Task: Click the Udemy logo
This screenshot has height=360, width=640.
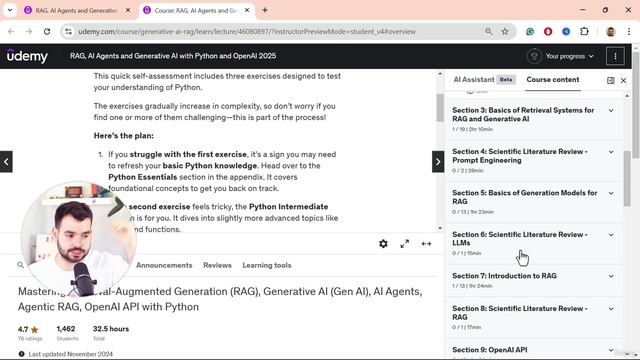Action: pyautogui.click(x=27, y=56)
